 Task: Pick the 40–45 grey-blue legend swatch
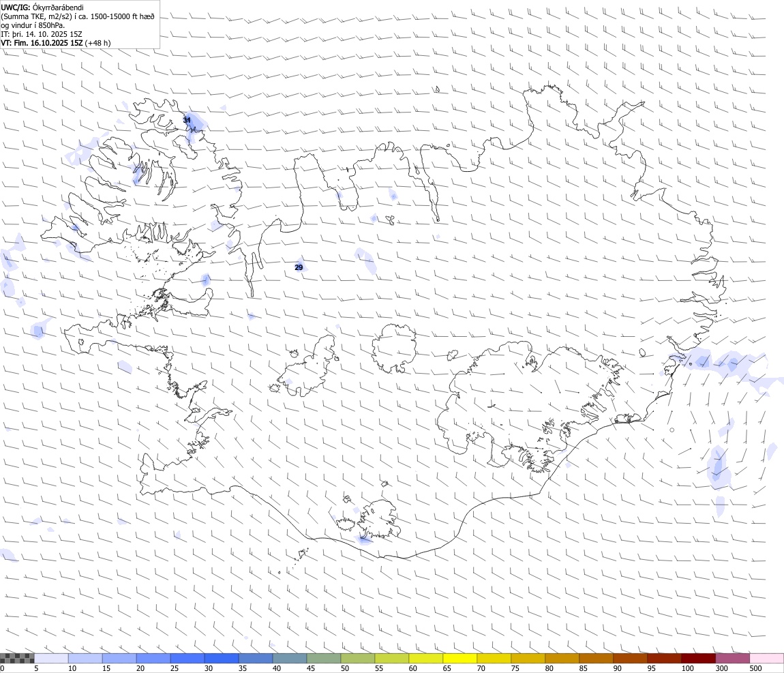tap(290, 658)
